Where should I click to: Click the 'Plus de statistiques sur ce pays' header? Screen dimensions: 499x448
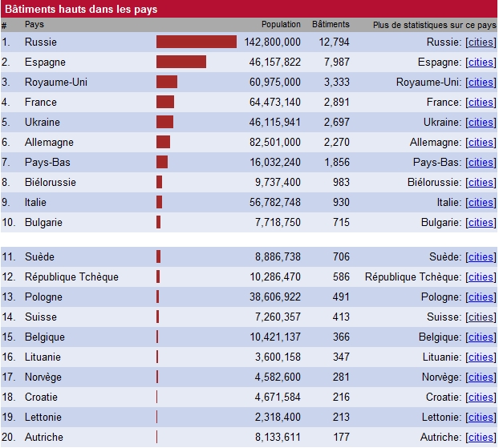tap(434, 25)
